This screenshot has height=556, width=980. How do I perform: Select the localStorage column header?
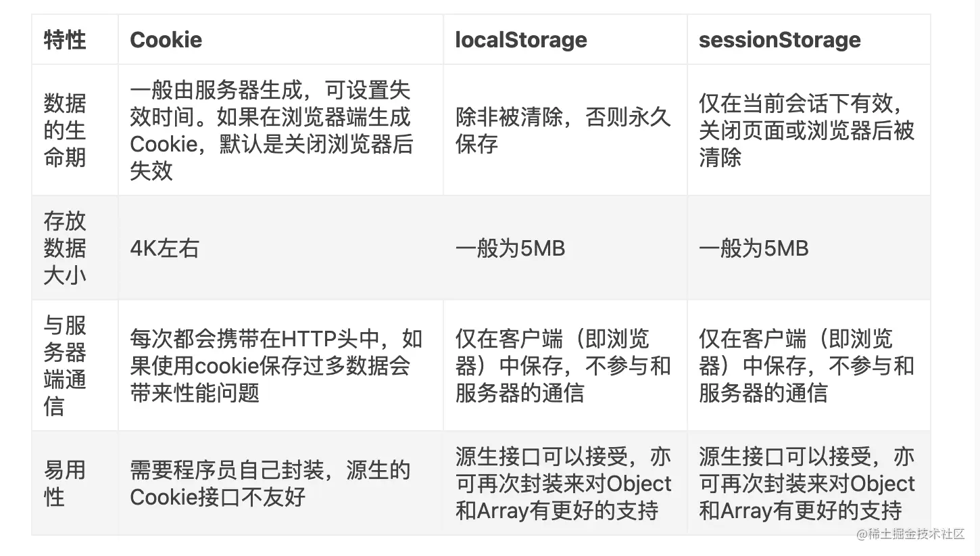tap(565, 39)
